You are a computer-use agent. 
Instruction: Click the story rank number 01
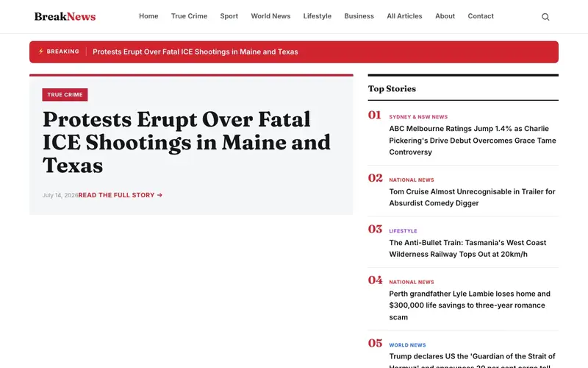tap(375, 115)
